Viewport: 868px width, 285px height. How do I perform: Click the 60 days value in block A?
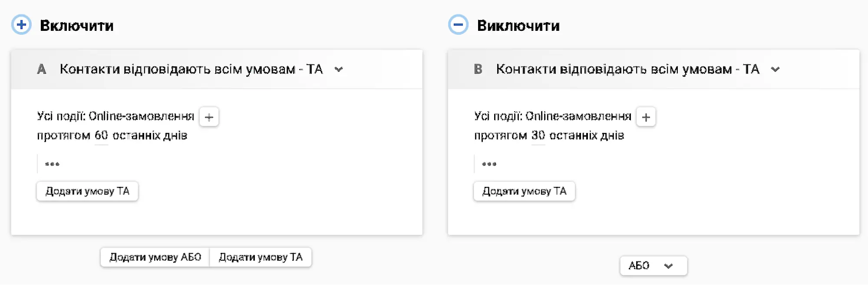click(x=101, y=135)
